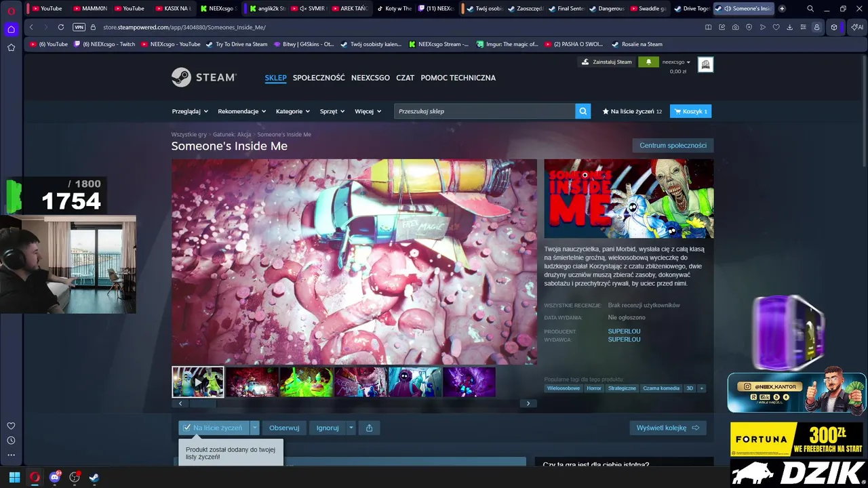868x488 pixels.
Task: Expand the Rekomendacje menu
Action: pos(241,111)
